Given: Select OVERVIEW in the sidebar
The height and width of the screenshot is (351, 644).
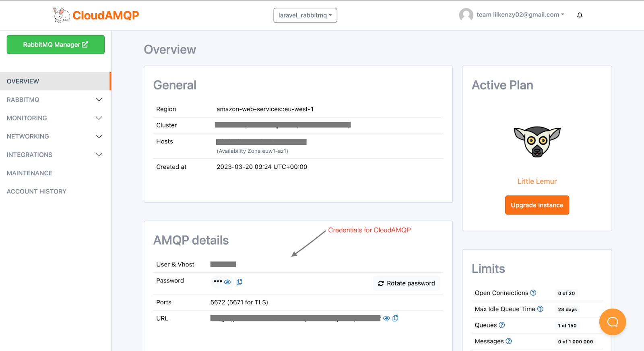Looking at the screenshot, I should point(56,81).
